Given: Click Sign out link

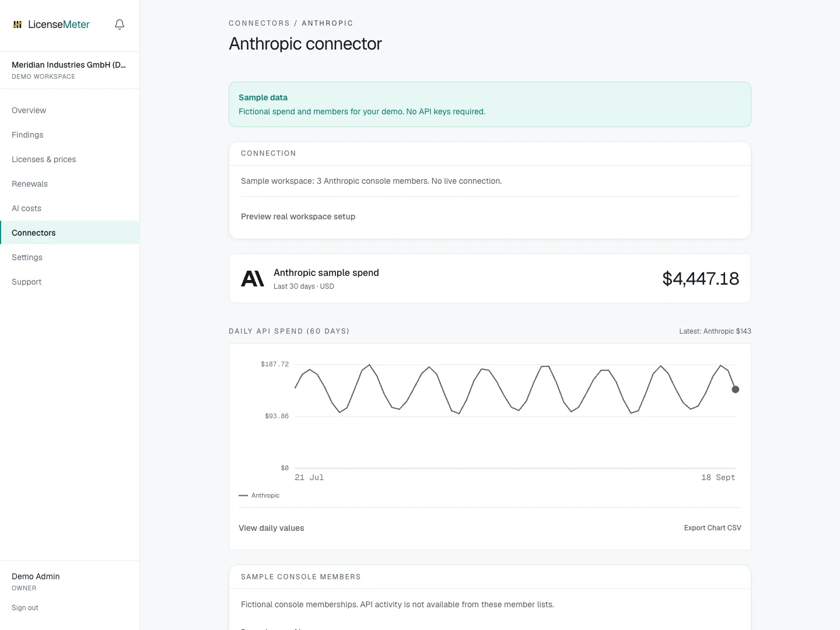Looking at the screenshot, I should [x=25, y=608].
